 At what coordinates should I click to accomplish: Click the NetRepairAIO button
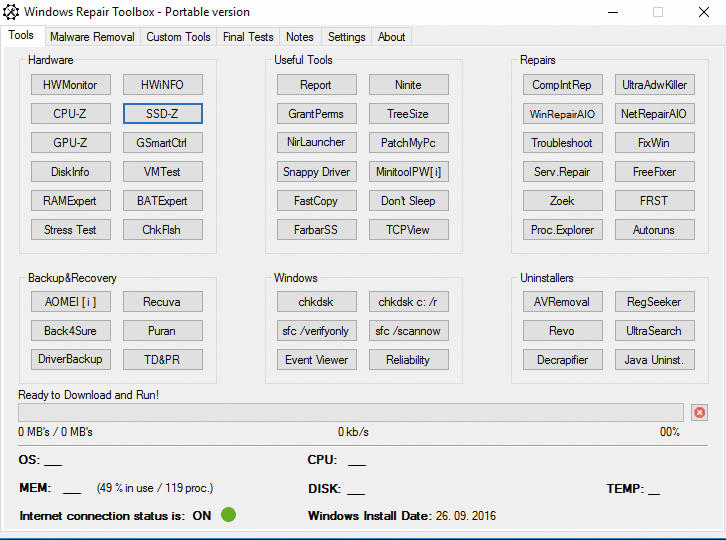[x=655, y=113]
